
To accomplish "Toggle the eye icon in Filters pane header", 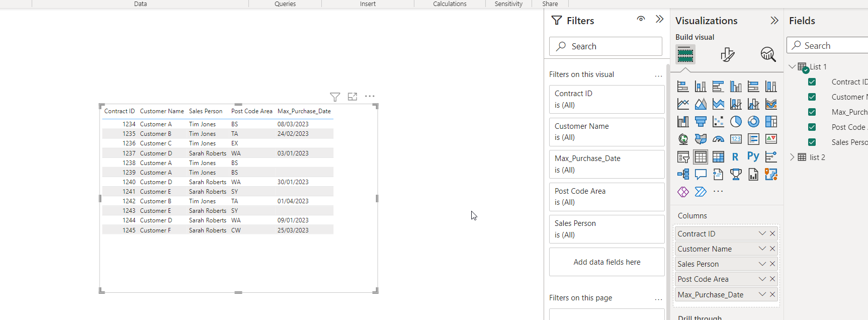I will [641, 19].
